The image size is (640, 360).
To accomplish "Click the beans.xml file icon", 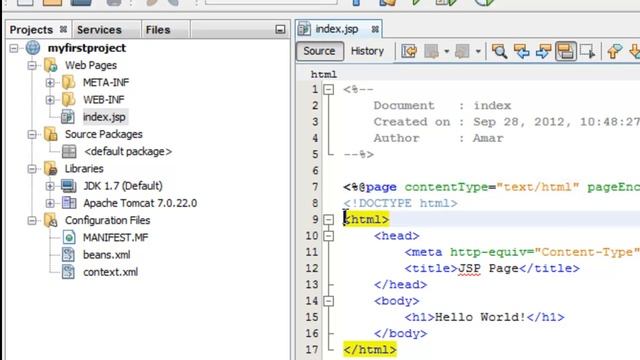I will tap(68, 255).
